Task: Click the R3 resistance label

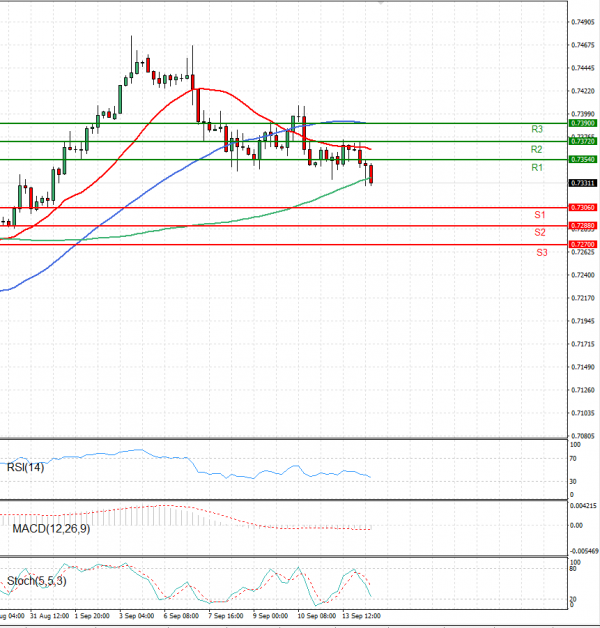Action: pyautogui.click(x=537, y=129)
